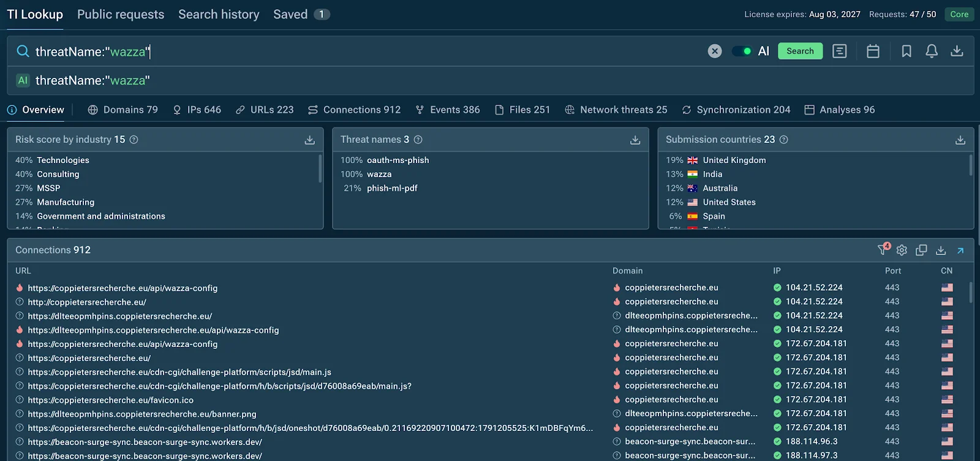Open the Search history tab
This screenshot has height=461, width=980.
coord(219,14)
